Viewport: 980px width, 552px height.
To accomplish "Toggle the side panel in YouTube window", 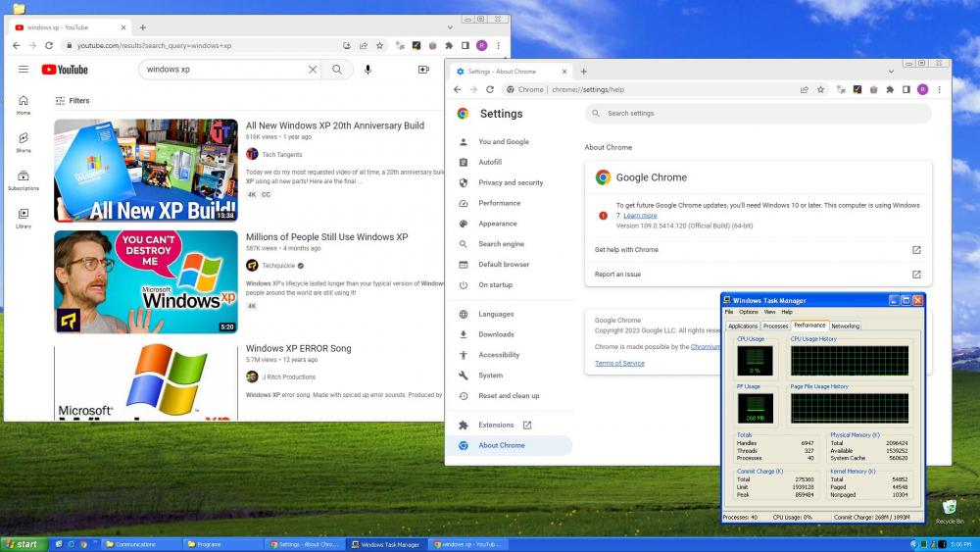I will [x=465, y=45].
